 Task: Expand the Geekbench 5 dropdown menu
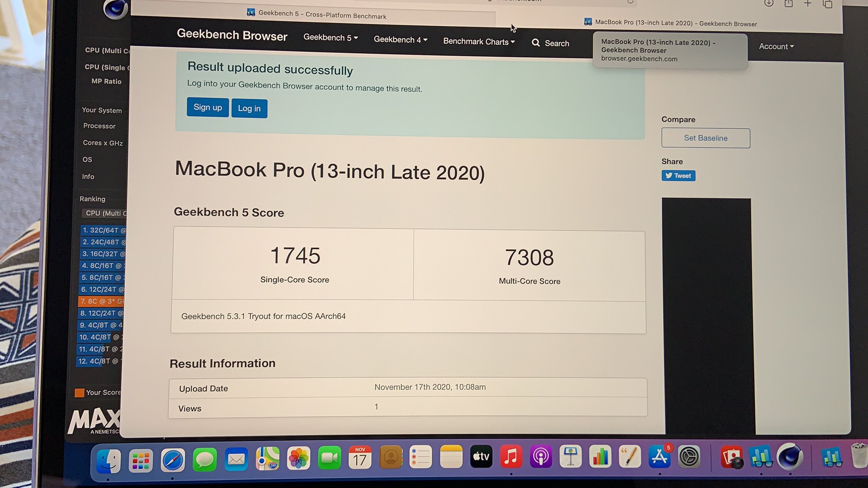331,37
